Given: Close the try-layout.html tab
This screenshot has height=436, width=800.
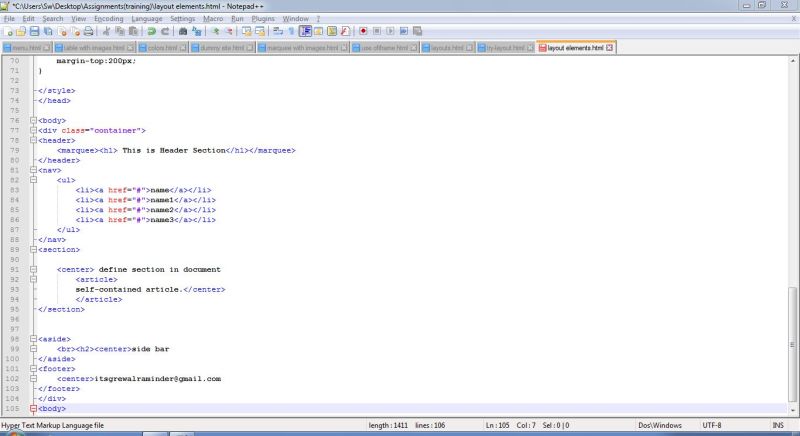Looking at the screenshot, I should [530, 48].
